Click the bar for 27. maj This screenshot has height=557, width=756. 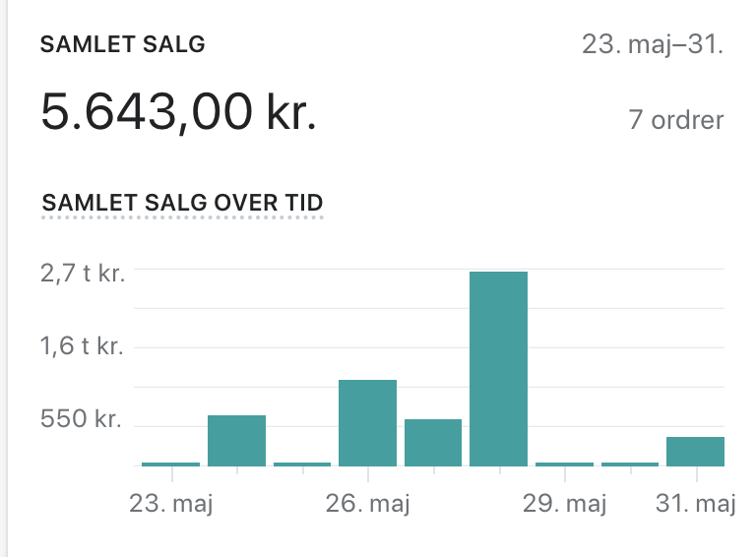(x=433, y=442)
